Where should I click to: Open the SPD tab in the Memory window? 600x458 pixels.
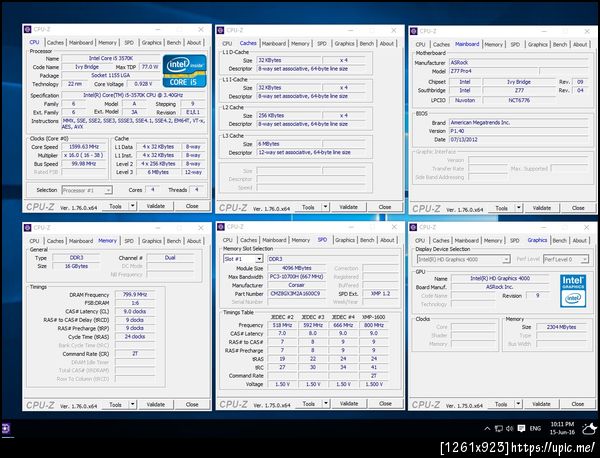click(129, 241)
